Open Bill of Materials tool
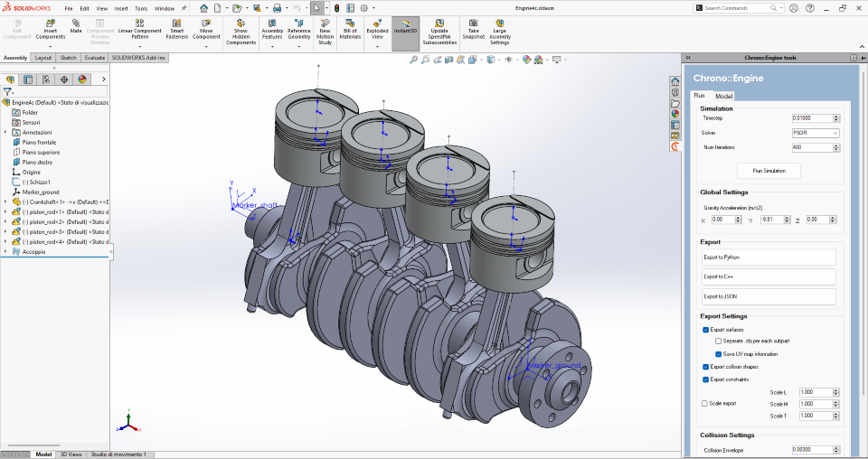This screenshot has height=459, width=868. [351, 26]
